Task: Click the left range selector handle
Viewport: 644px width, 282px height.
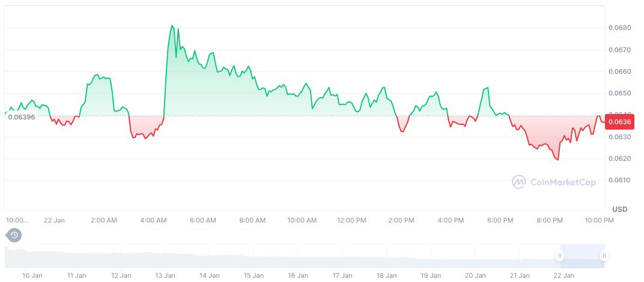Action: [560, 256]
